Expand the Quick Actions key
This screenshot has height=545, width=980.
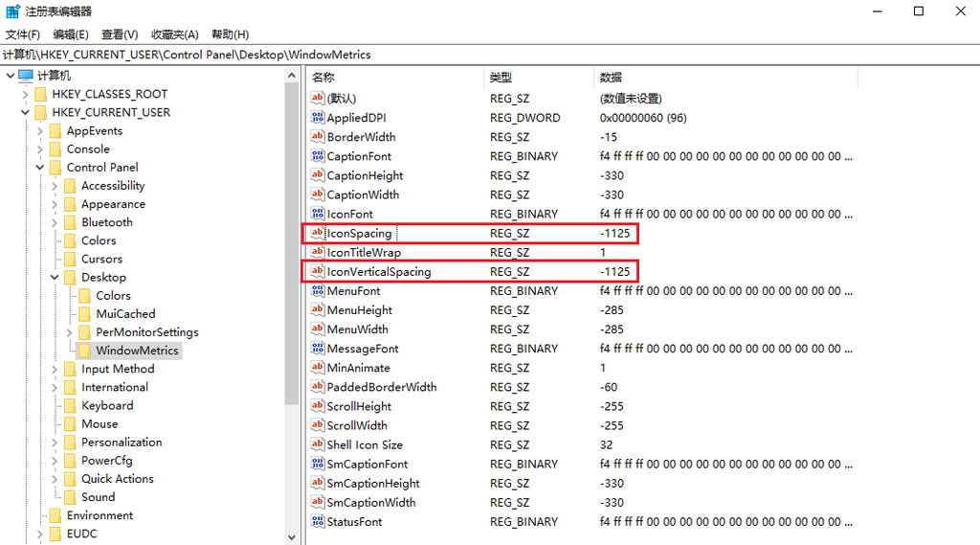[55, 479]
